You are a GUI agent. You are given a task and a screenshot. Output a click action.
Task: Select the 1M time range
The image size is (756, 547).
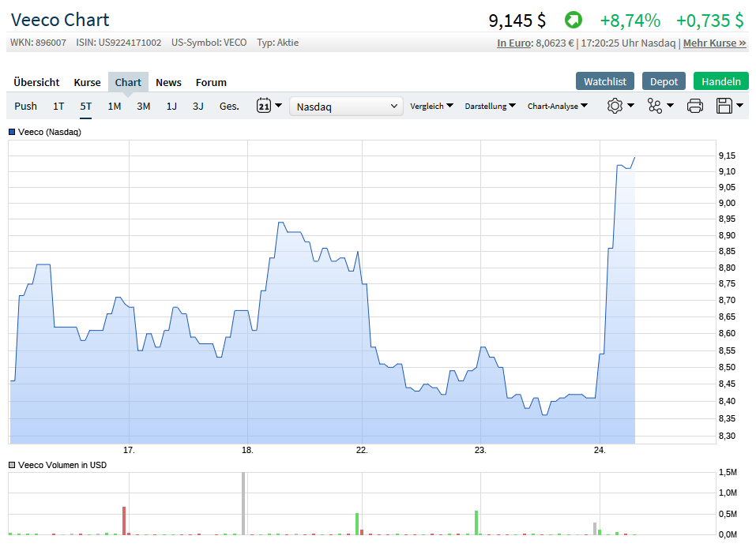[x=115, y=106]
